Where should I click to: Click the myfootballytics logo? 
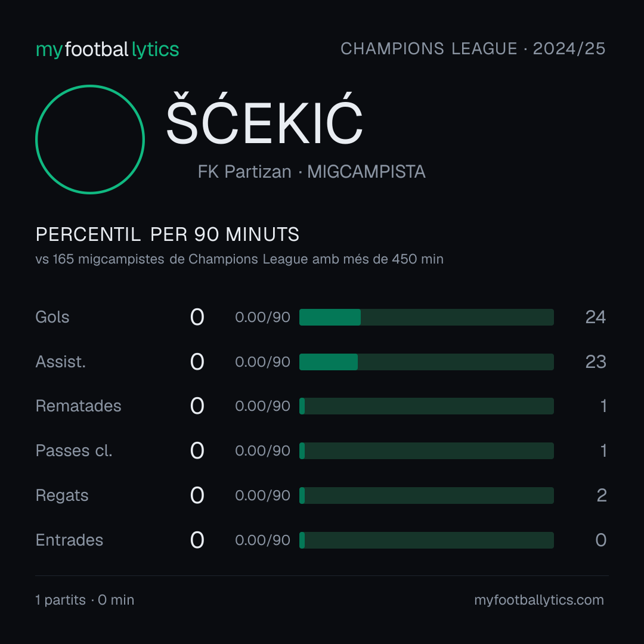[x=107, y=49]
